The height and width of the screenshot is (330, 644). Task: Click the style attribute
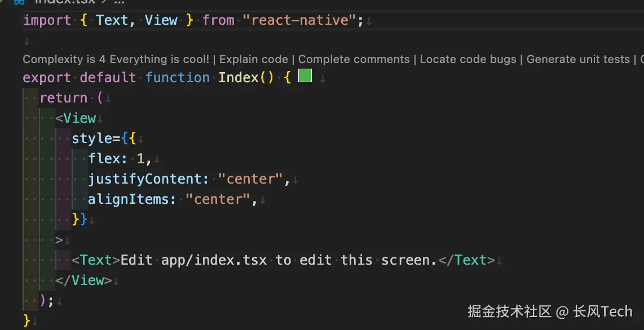[92, 139]
